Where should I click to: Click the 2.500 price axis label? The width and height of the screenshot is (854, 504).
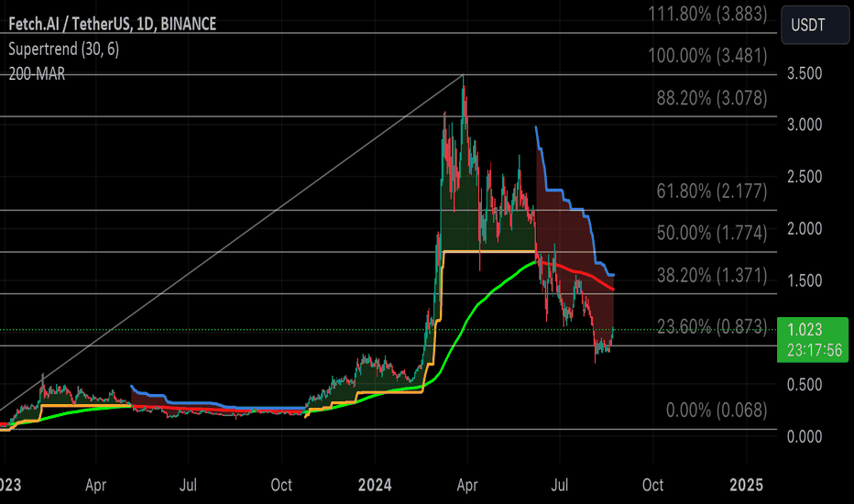pyautogui.click(x=805, y=177)
